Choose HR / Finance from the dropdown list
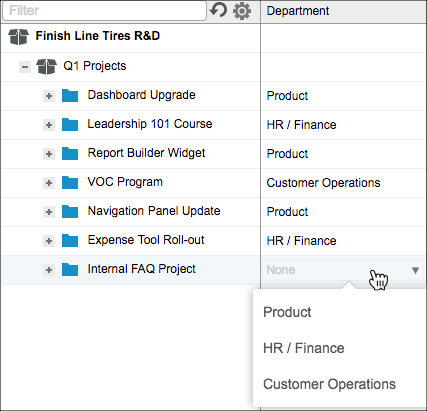This screenshot has width=427, height=411. pyautogui.click(x=304, y=348)
